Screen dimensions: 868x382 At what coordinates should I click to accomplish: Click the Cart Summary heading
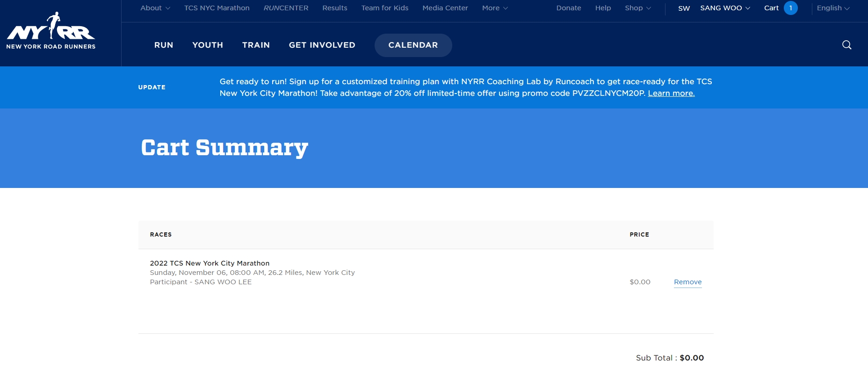pyautogui.click(x=224, y=148)
